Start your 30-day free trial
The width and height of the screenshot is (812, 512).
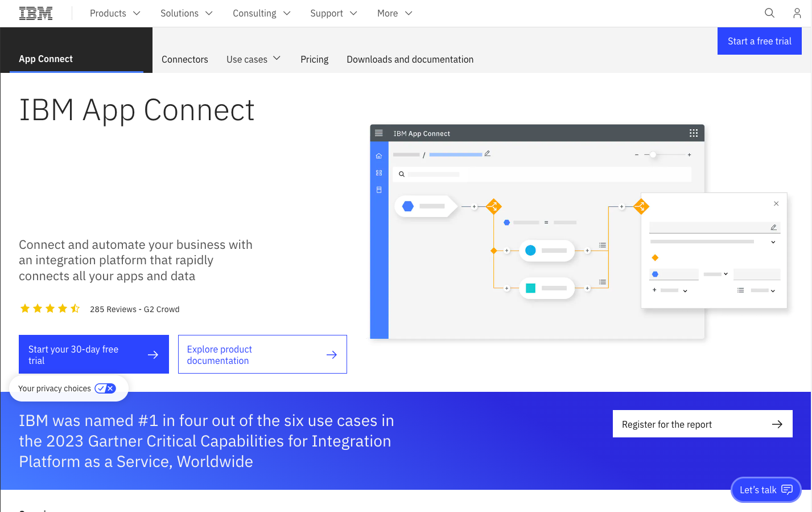pos(94,354)
